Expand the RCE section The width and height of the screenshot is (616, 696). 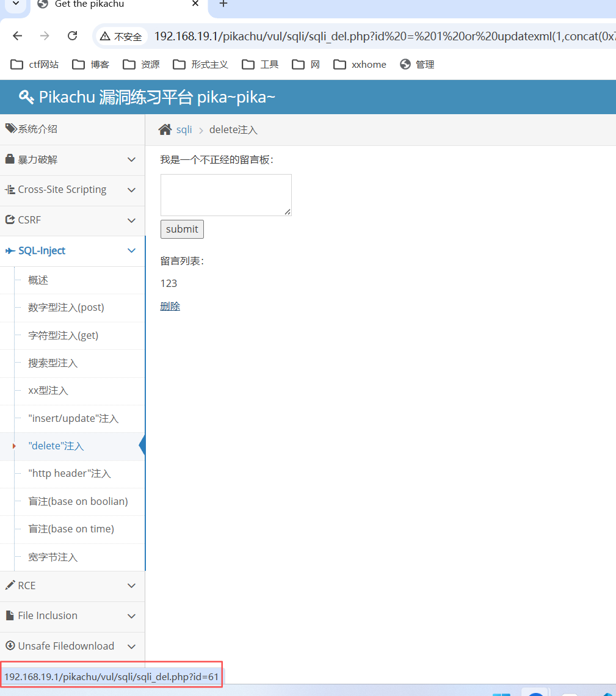(72, 586)
